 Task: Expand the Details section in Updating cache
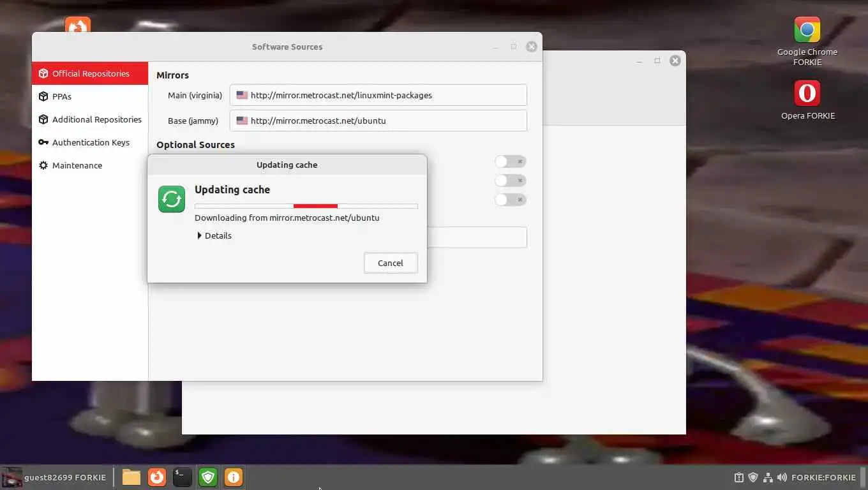click(214, 235)
